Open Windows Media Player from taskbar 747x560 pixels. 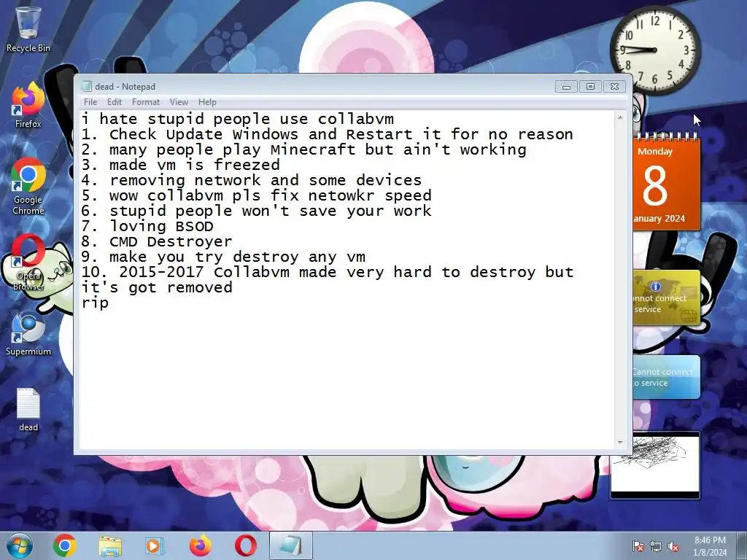[154, 545]
